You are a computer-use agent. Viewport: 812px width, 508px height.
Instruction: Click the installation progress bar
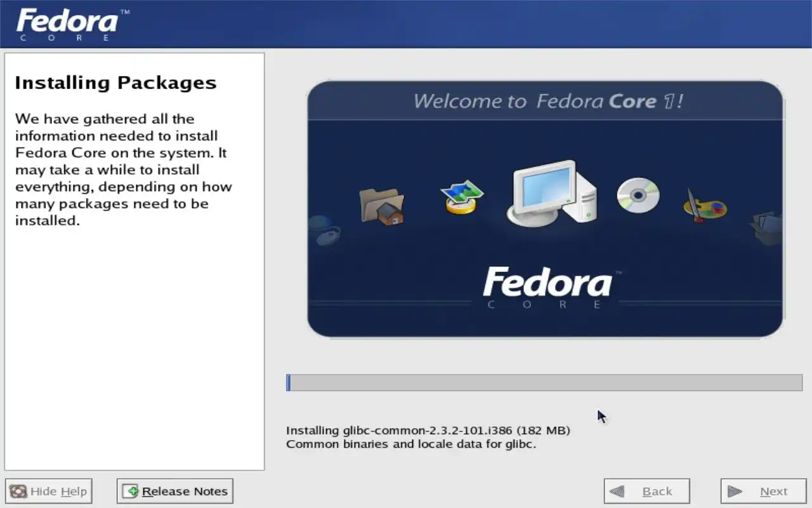pyautogui.click(x=544, y=382)
